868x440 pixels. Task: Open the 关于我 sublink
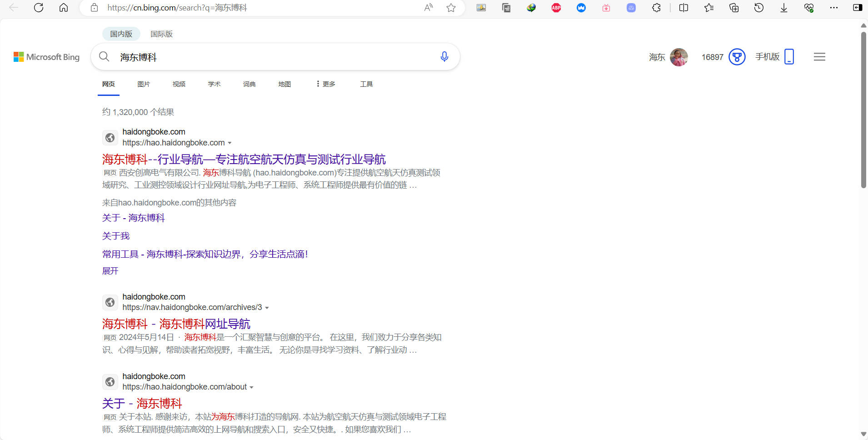[116, 236]
